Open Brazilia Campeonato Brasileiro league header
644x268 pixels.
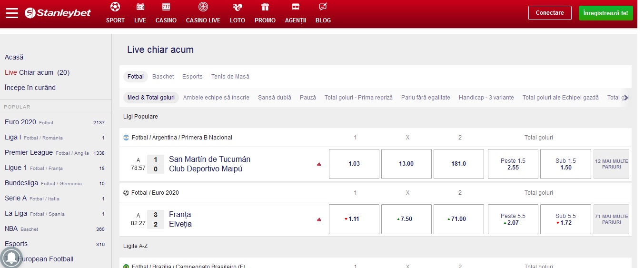(189, 266)
